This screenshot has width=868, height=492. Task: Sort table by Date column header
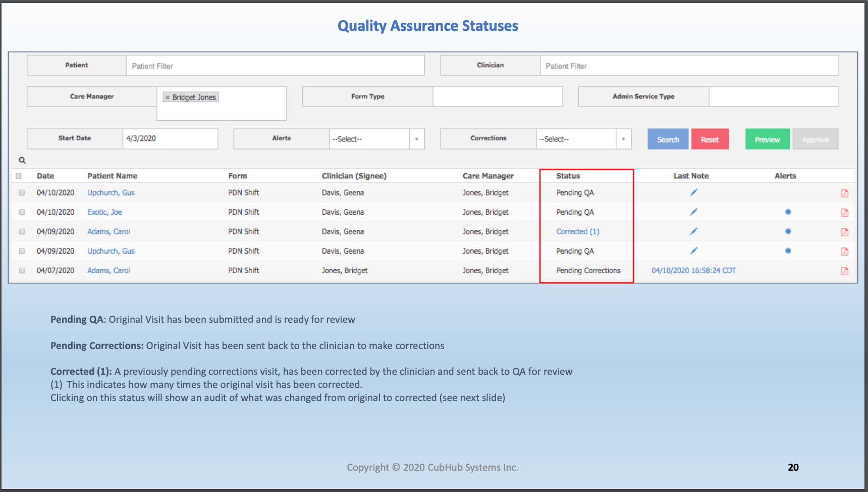point(45,176)
